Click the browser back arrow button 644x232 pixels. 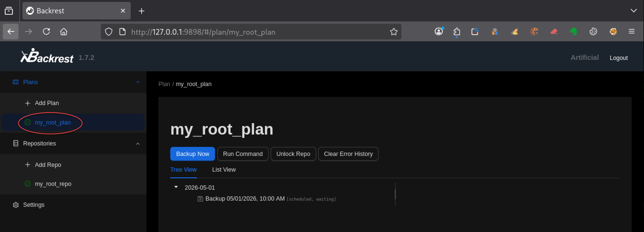(x=11, y=32)
